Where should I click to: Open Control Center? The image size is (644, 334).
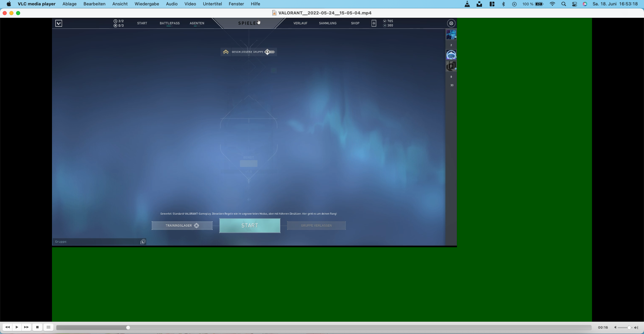click(x=575, y=4)
